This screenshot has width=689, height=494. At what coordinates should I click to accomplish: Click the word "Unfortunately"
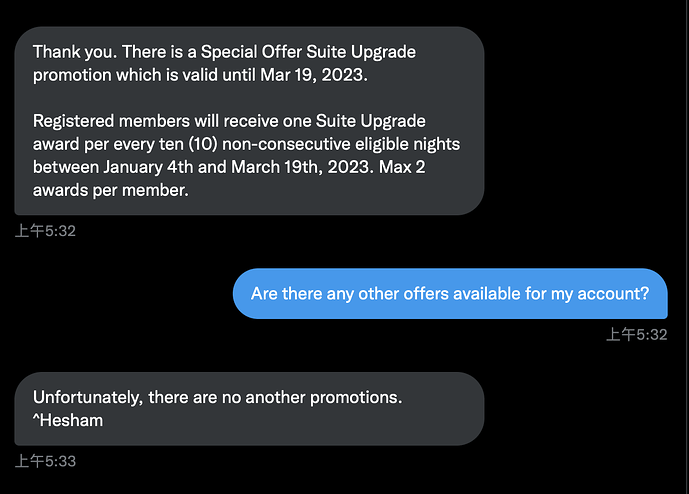coord(88,397)
